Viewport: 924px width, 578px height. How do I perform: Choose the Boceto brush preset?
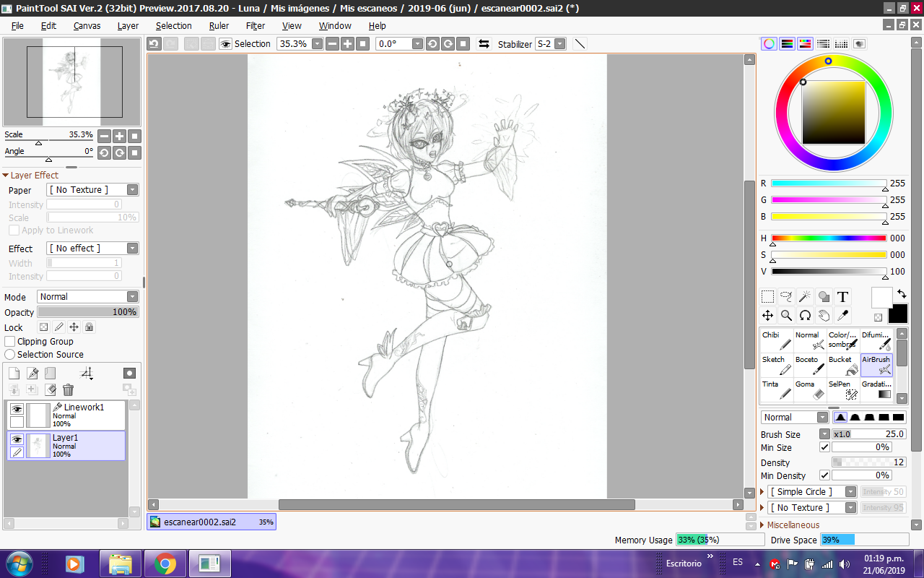coord(810,366)
